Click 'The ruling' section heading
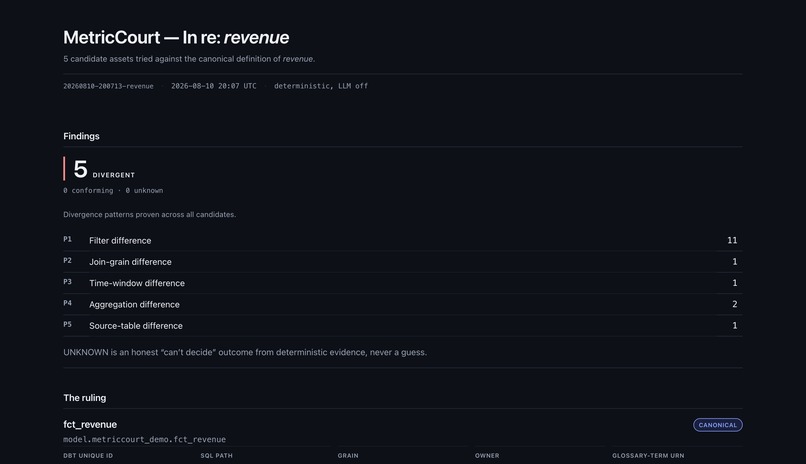 coord(85,398)
